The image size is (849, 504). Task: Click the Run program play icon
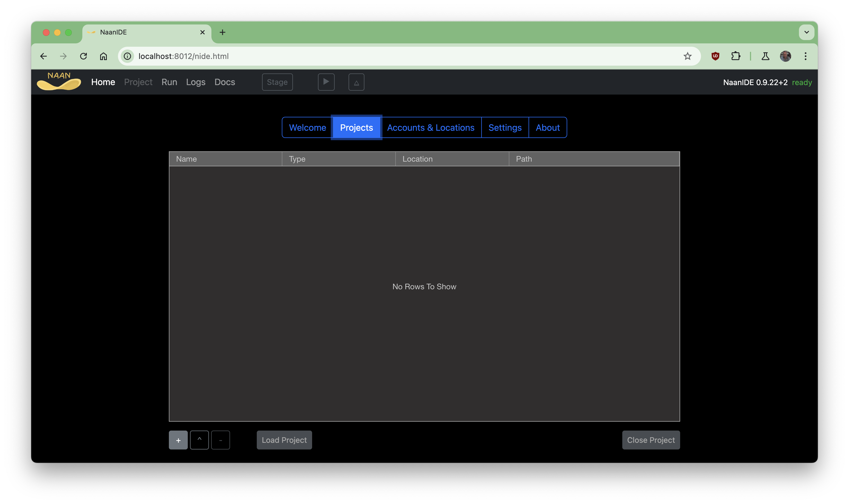pyautogui.click(x=326, y=82)
